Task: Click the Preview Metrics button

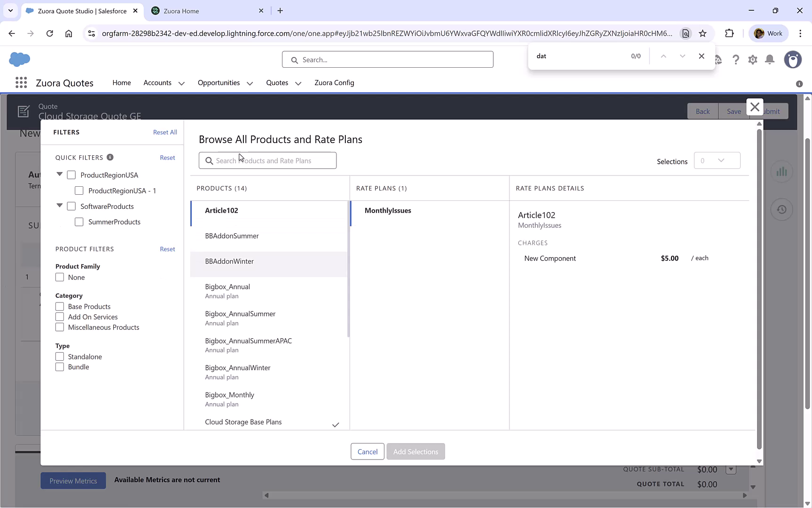Action: (x=73, y=480)
